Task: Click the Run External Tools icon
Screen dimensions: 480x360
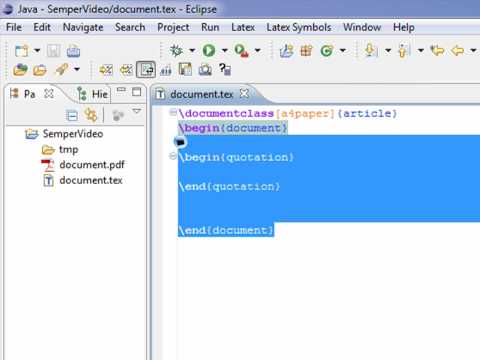Action: click(241, 51)
